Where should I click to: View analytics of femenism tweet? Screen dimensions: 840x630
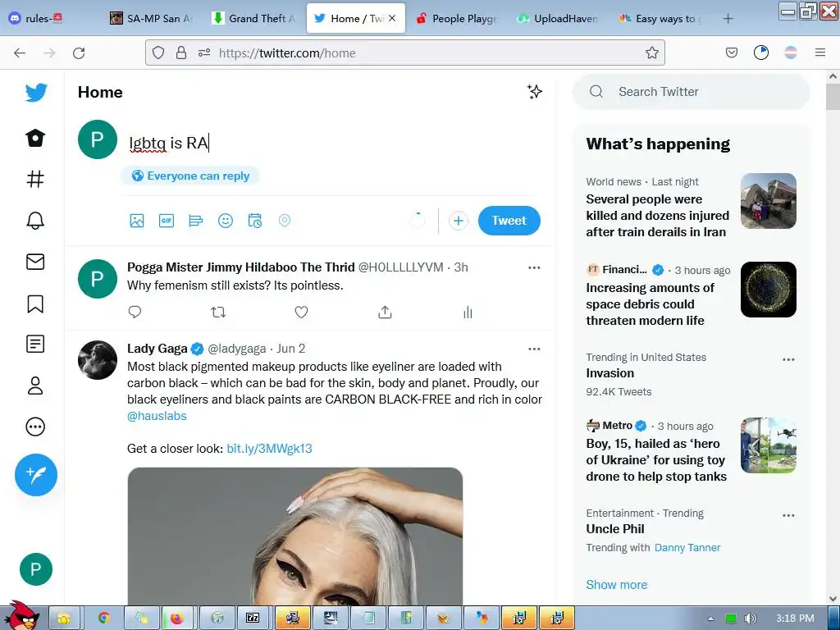[x=468, y=312]
